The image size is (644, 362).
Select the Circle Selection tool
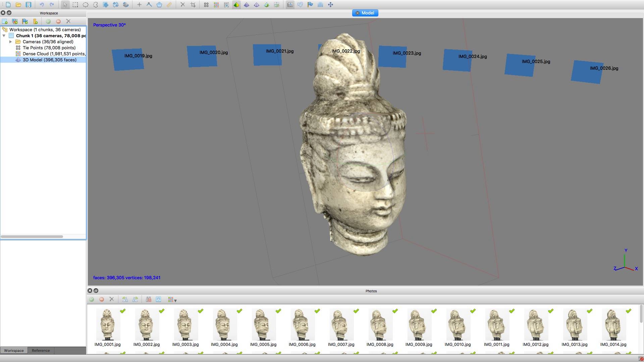coord(86,5)
